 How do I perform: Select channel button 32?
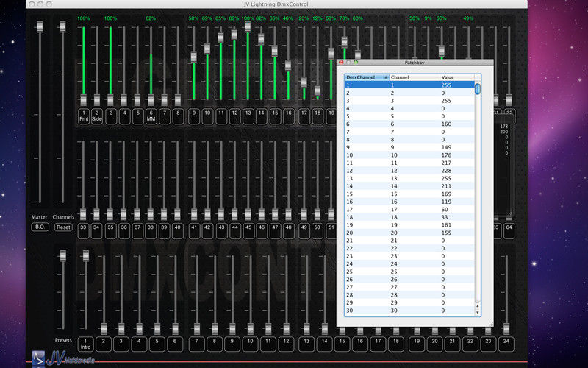coord(509,116)
